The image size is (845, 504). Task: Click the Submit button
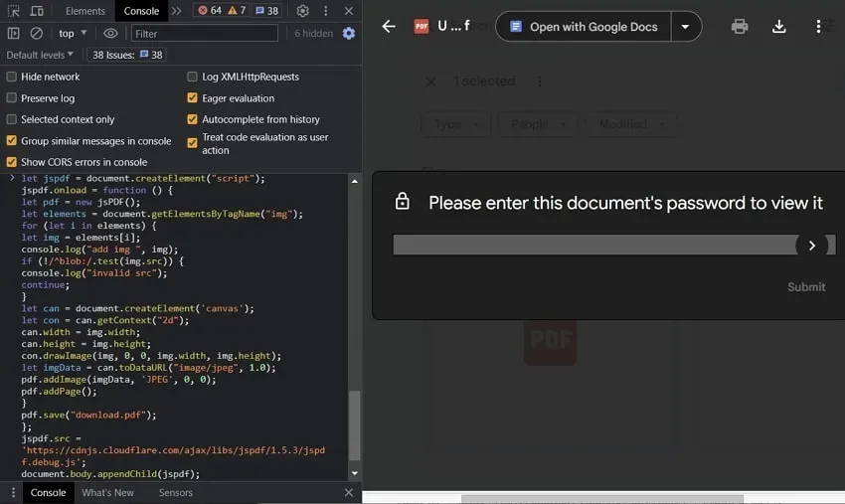(806, 286)
